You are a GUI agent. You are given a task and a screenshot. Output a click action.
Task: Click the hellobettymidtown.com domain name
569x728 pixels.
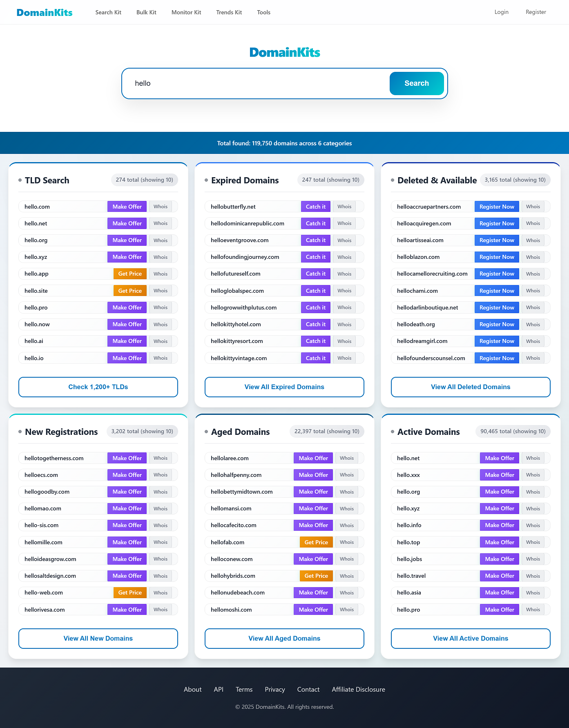click(x=242, y=492)
